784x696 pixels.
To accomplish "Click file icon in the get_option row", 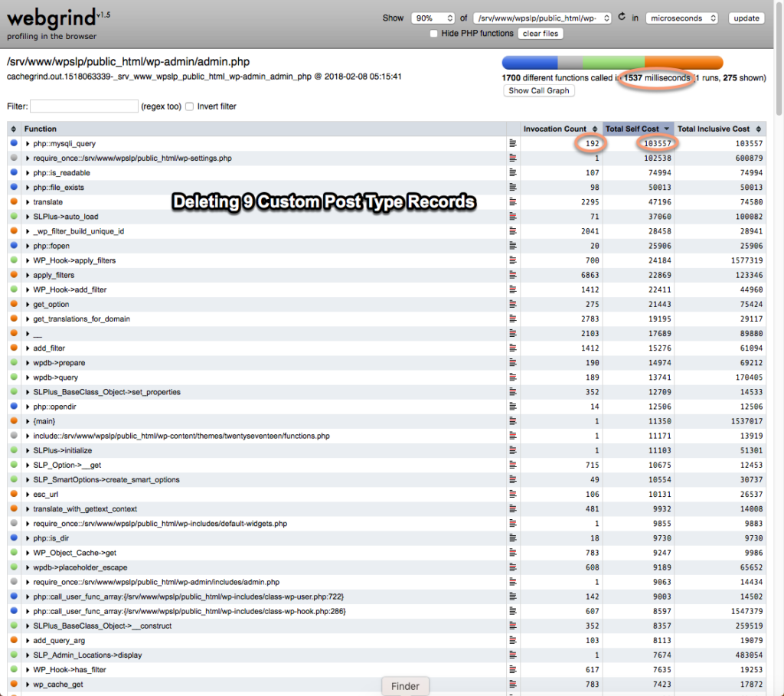I will tap(513, 305).
